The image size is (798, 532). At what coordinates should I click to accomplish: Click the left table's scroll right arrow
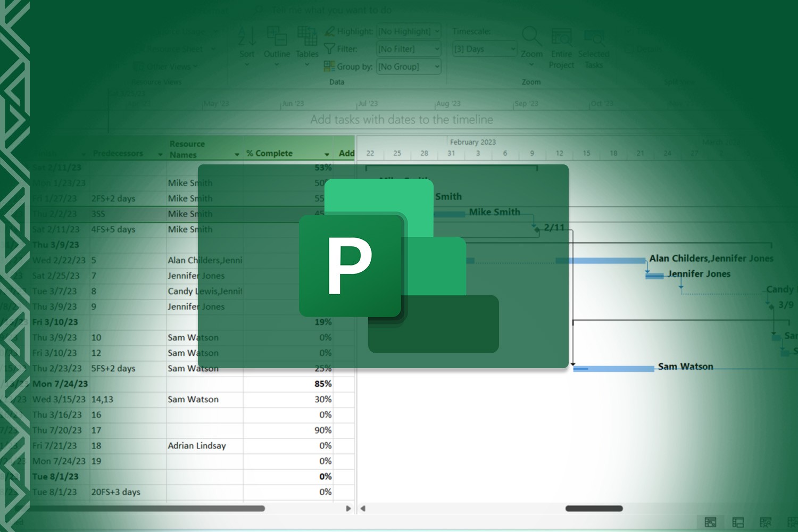click(348, 509)
